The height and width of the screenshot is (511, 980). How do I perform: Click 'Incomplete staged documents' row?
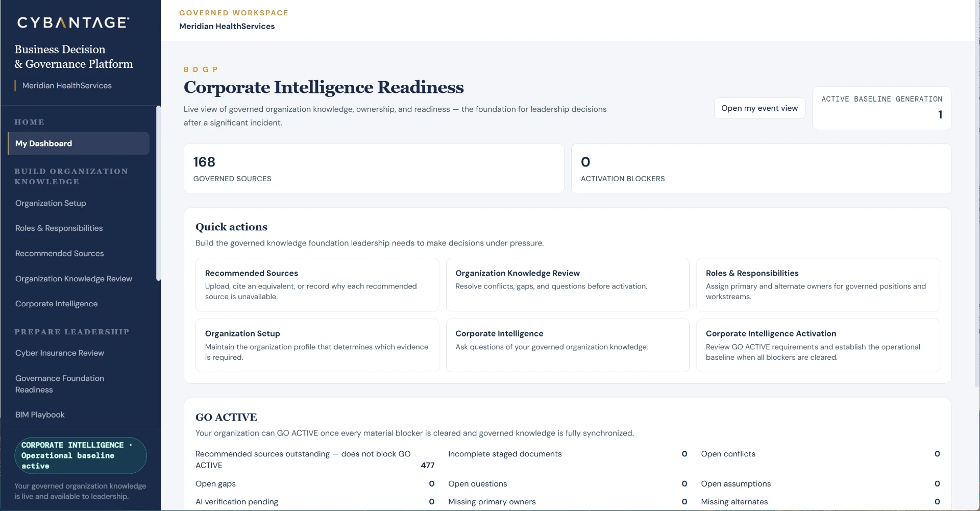point(568,454)
